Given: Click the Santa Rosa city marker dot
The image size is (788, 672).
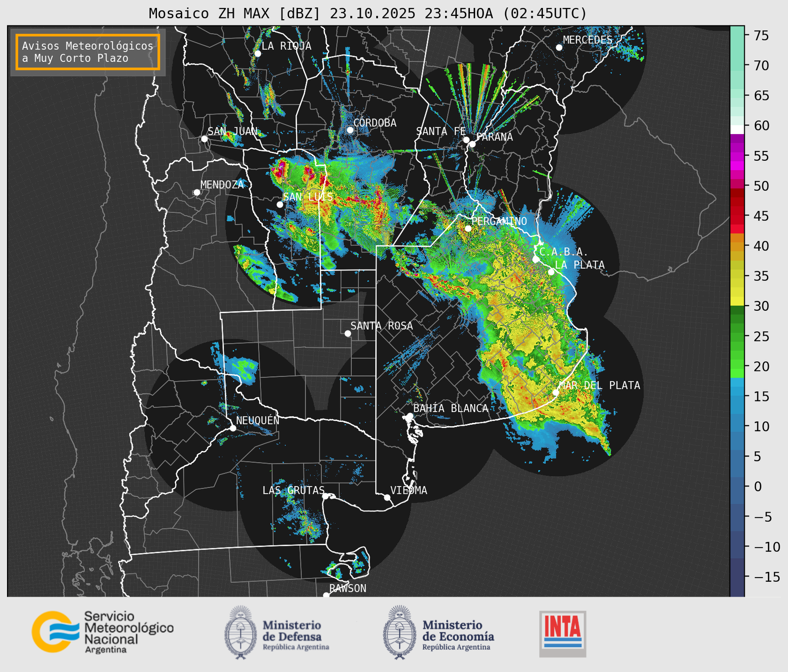Looking at the screenshot, I should coord(348,334).
